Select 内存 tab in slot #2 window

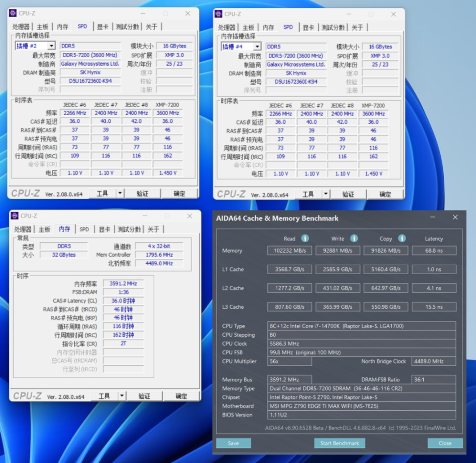(63, 27)
